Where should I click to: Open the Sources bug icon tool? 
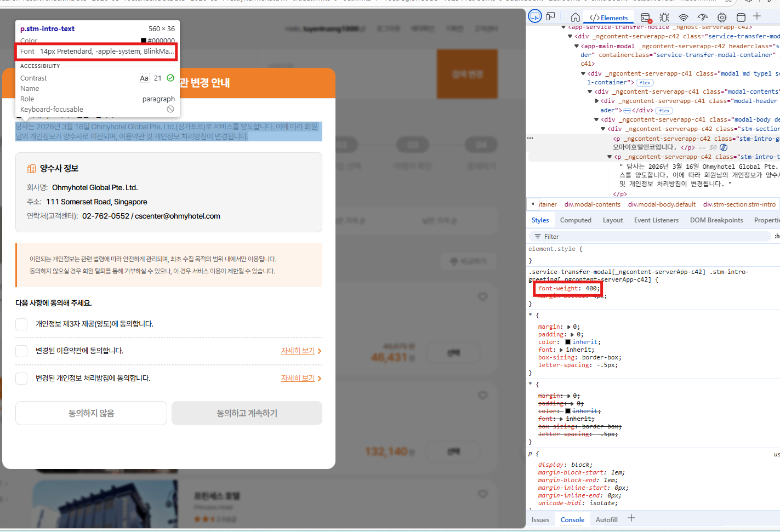pos(664,18)
